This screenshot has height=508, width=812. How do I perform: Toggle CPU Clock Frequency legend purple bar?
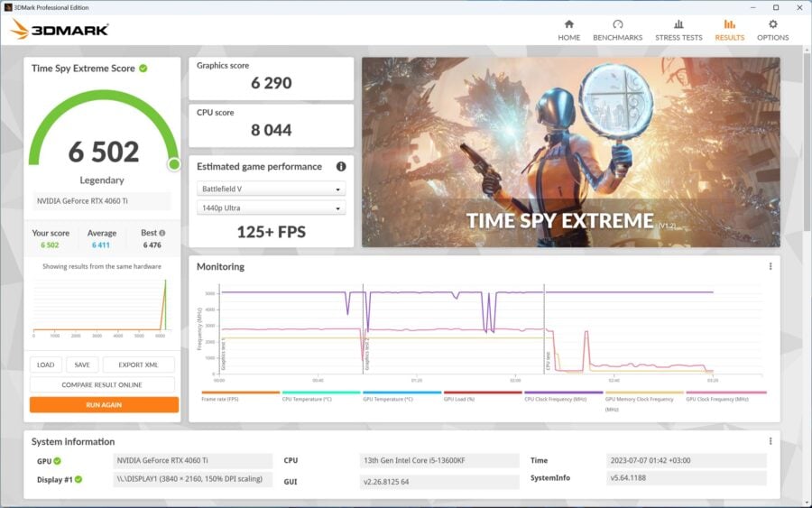point(563,393)
